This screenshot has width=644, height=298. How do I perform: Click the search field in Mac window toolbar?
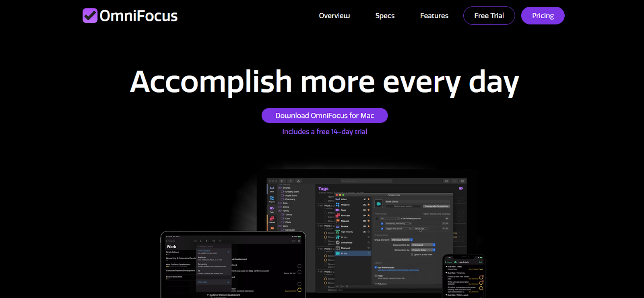pyautogui.click(x=367, y=181)
